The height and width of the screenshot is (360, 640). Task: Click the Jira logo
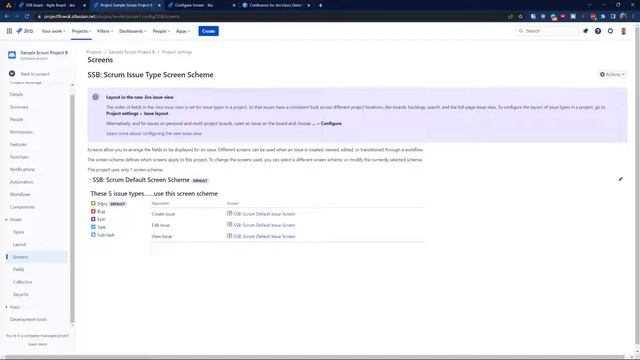pyautogui.click(x=24, y=31)
